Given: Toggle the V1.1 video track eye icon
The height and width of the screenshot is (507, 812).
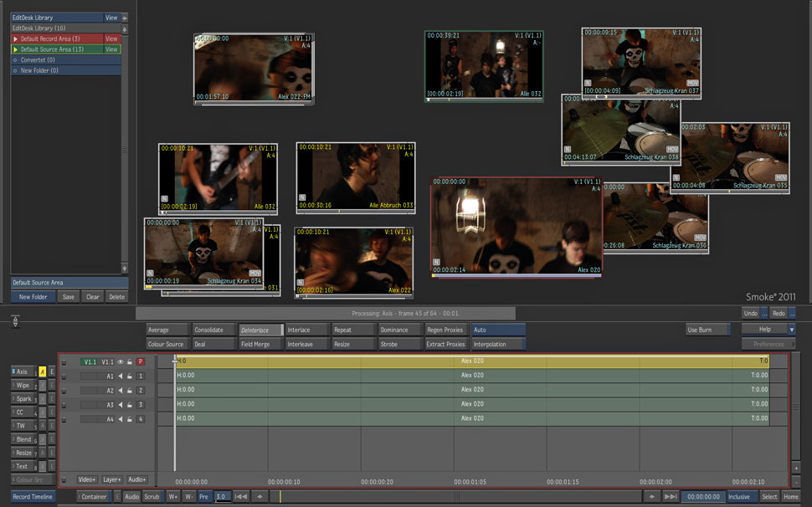Looking at the screenshot, I should coord(121,362).
